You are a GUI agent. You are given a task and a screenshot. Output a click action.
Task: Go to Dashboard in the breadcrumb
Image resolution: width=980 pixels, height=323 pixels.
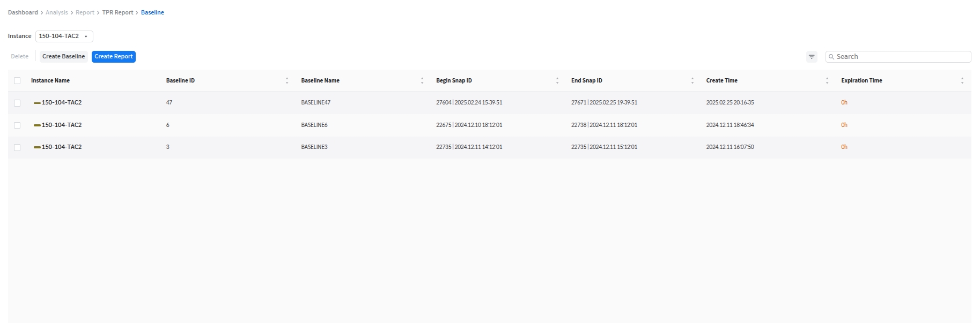tap(23, 12)
